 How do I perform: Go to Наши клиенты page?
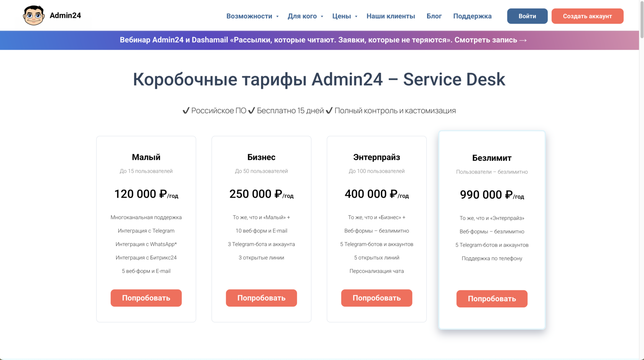click(x=391, y=16)
